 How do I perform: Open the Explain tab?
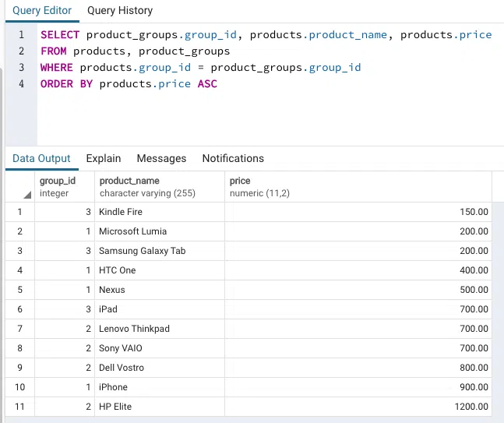104,158
